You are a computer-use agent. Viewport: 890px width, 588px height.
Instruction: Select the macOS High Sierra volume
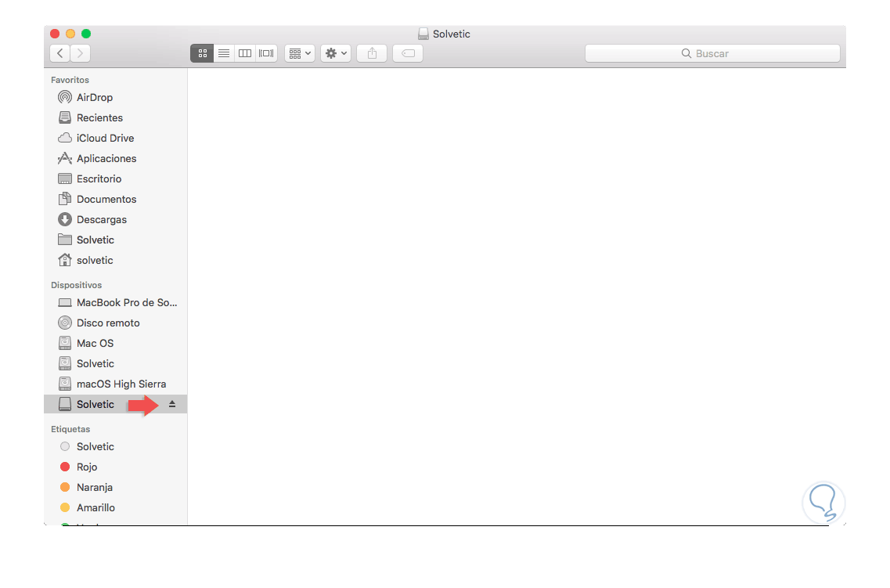pos(115,384)
